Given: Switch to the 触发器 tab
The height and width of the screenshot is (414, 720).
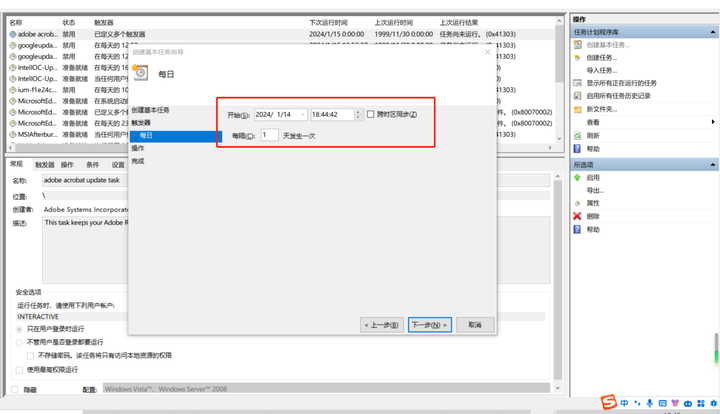Looking at the screenshot, I should [x=45, y=165].
